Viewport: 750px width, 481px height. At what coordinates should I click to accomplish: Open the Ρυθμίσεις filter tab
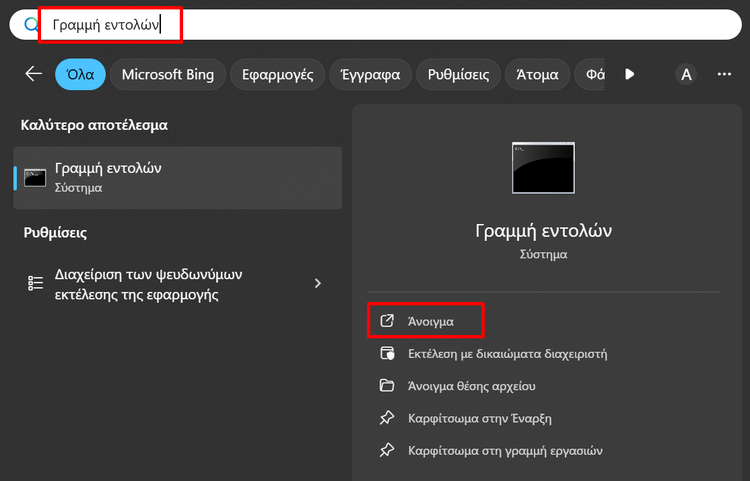click(x=458, y=74)
